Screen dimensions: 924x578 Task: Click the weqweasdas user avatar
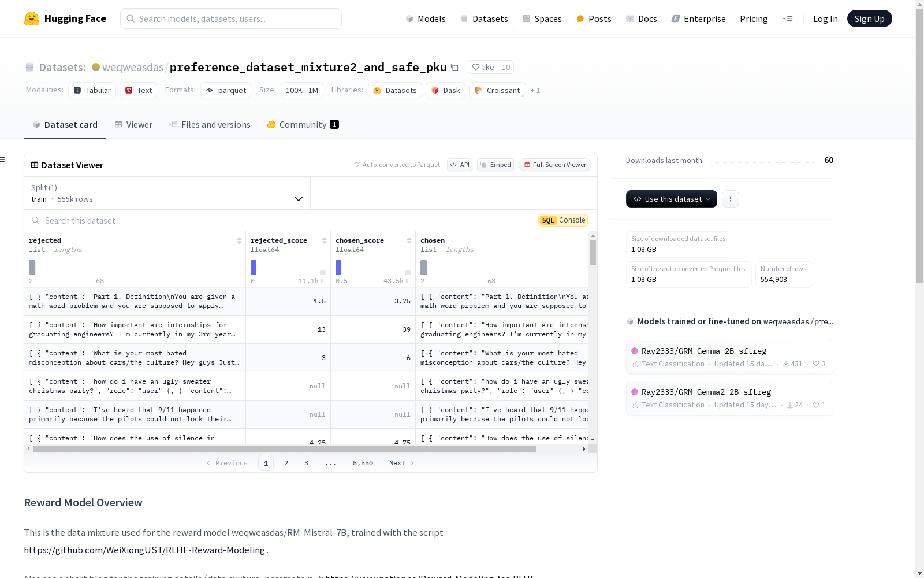(96, 67)
